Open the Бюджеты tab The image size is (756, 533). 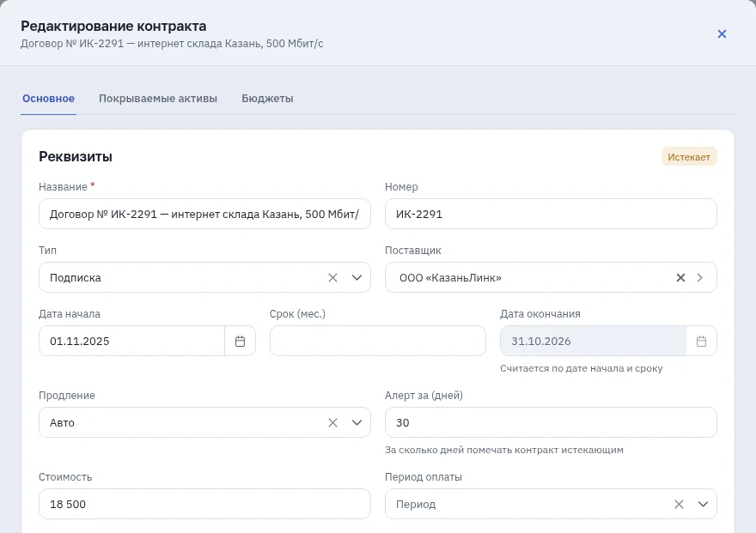click(x=267, y=99)
